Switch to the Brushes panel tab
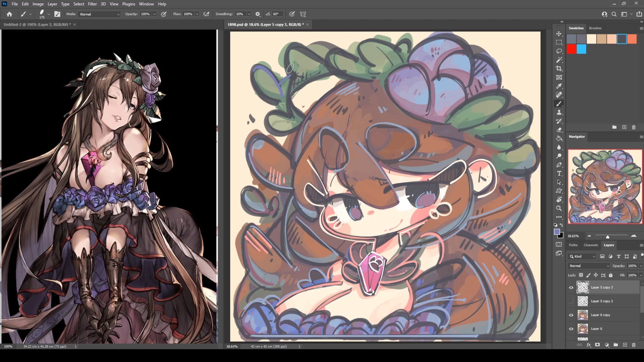This screenshot has height=362, width=644. (x=595, y=28)
